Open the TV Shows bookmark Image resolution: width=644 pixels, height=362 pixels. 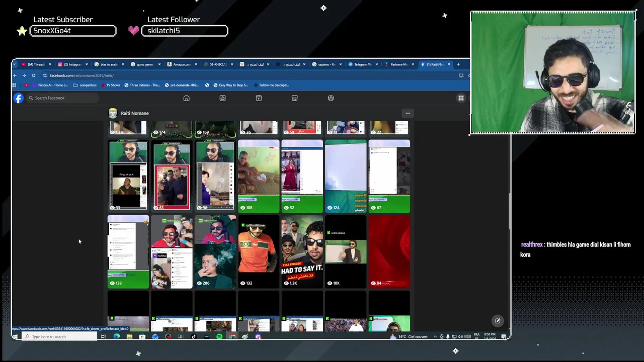[x=111, y=85]
